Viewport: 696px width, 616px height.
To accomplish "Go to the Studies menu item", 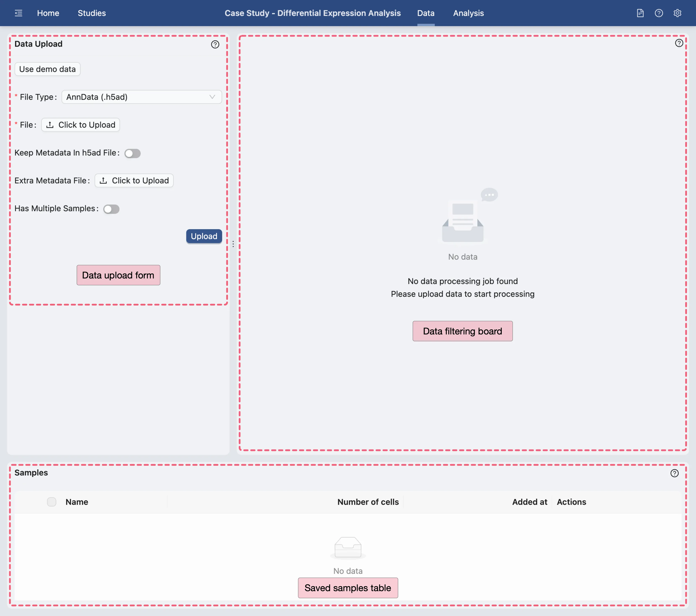I will 92,13.
